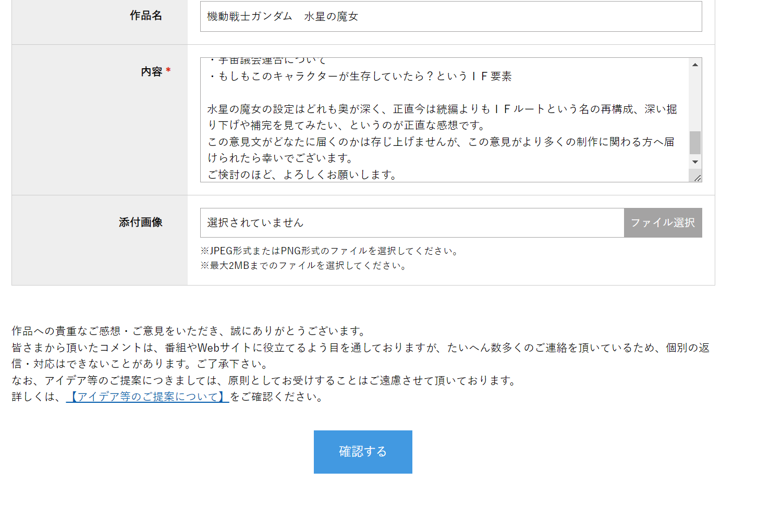
Task: Click the 作品名 text input field
Action: point(451,16)
